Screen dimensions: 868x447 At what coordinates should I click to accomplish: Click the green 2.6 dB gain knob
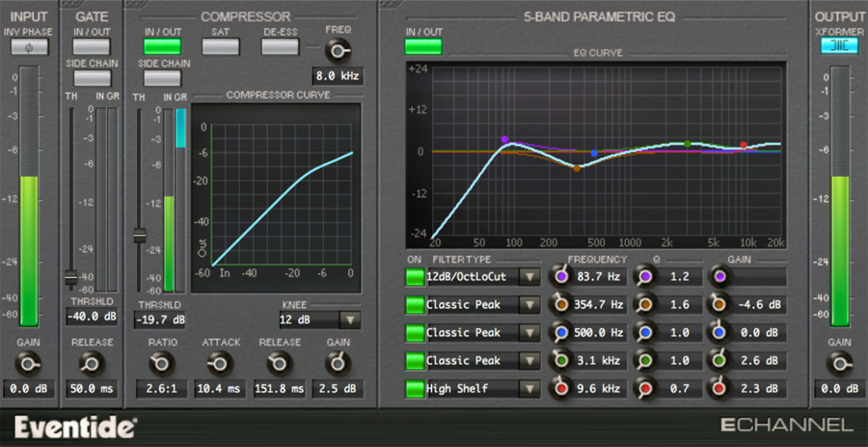(719, 360)
